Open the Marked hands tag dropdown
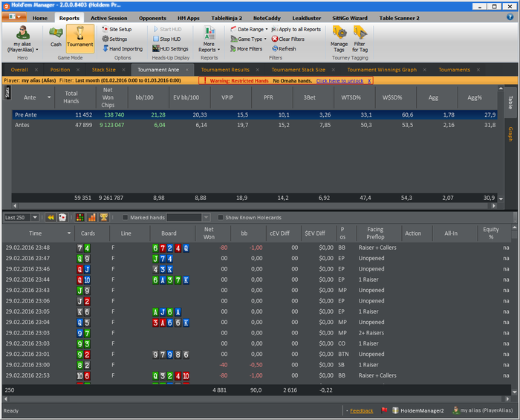Image resolution: width=520 pixels, height=420 pixels. [x=206, y=218]
